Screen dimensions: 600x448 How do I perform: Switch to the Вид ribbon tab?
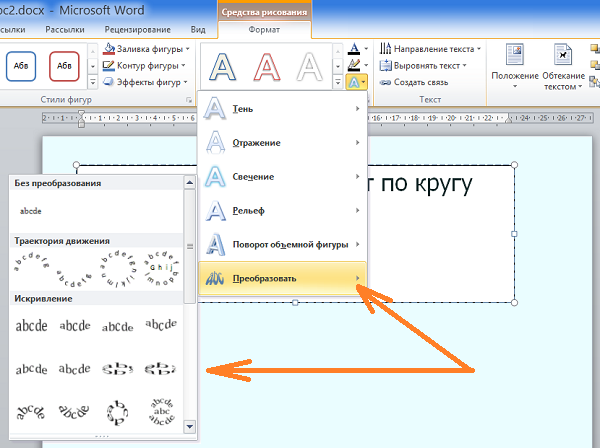(198, 29)
